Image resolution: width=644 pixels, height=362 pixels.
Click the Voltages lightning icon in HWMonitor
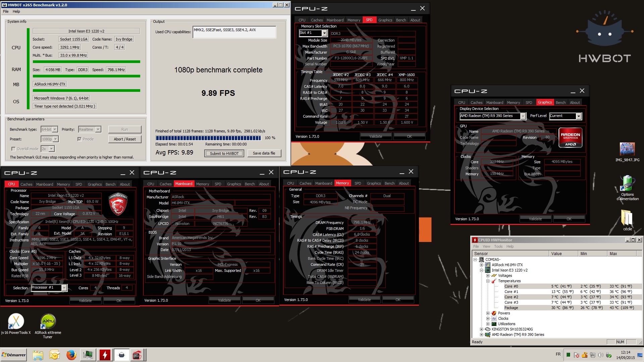tap(494, 276)
